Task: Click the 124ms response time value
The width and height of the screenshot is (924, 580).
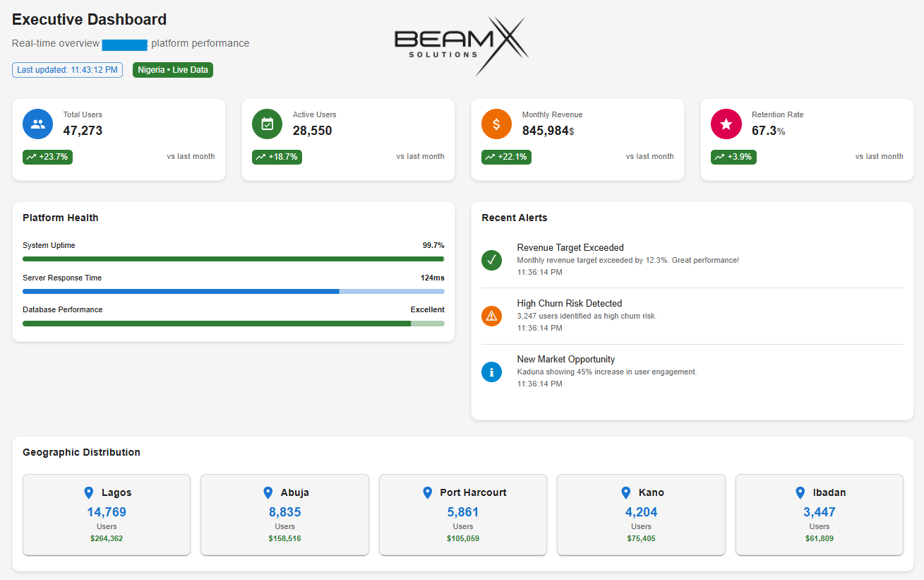Action: (433, 278)
